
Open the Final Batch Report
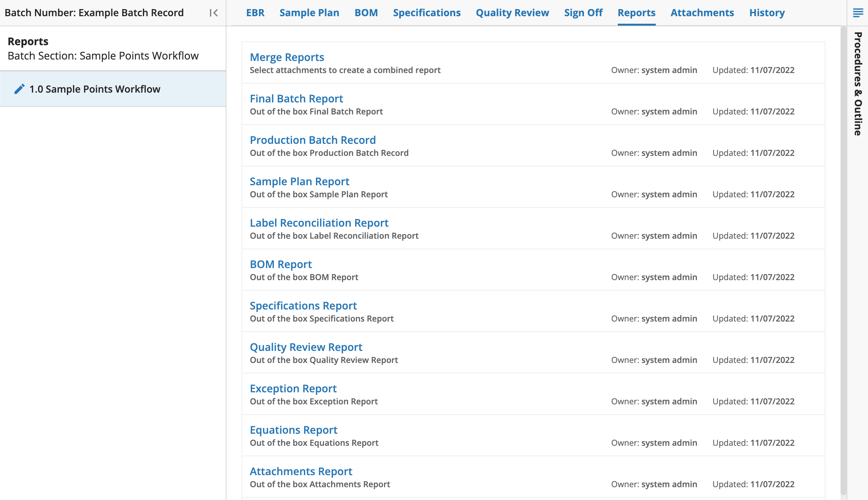pyautogui.click(x=296, y=99)
